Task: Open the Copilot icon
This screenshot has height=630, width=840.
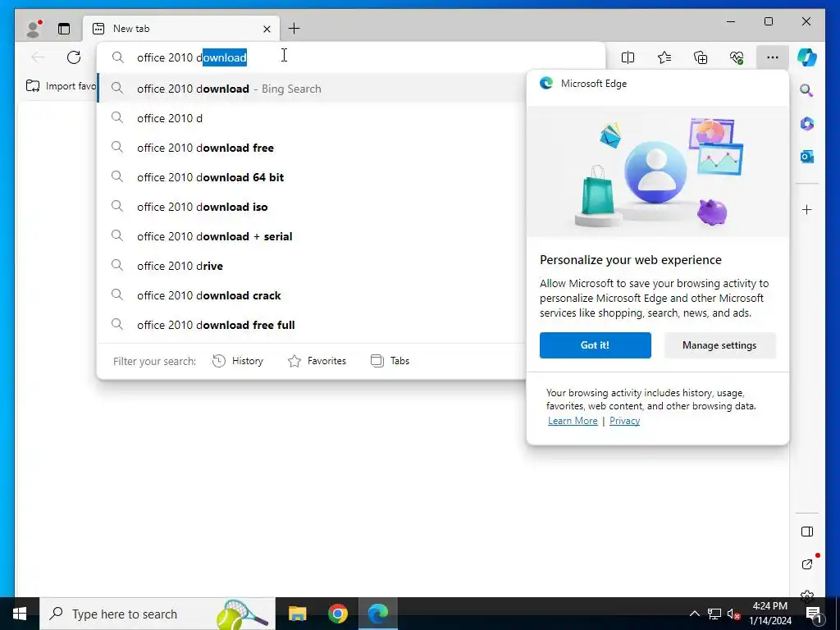Action: click(807, 57)
